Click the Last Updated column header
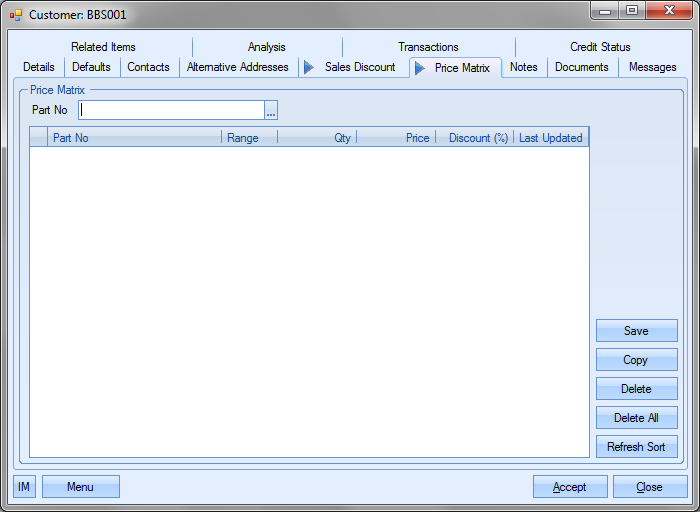The image size is (700, 512). [x=551, y=138]
